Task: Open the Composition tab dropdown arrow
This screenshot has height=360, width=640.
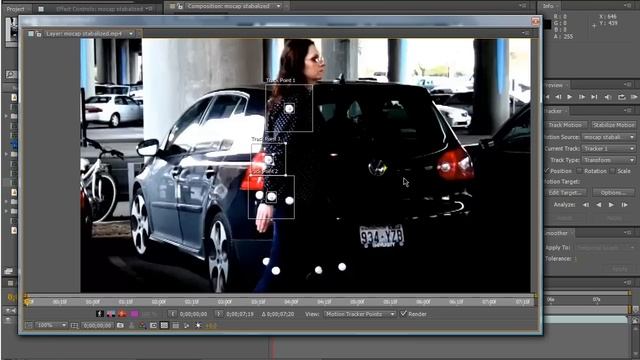Action: coord(278,6)
